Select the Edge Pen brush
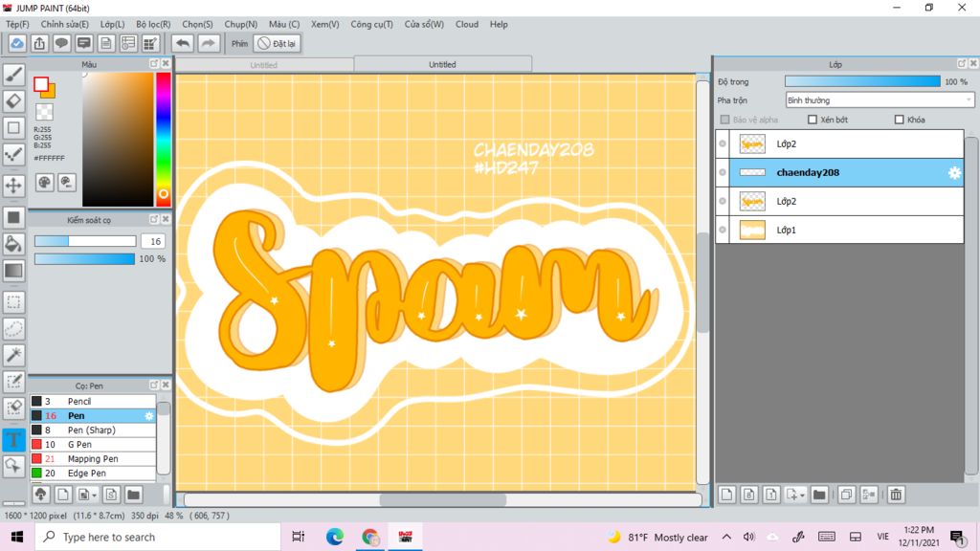This screenshot has width=980, height=551. (93, 473)
